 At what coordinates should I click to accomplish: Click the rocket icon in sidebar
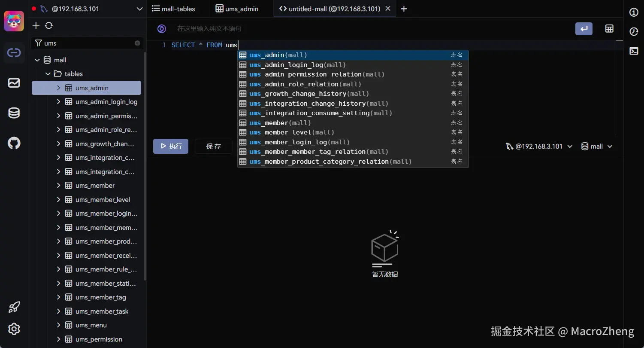(x=14, y=307)
